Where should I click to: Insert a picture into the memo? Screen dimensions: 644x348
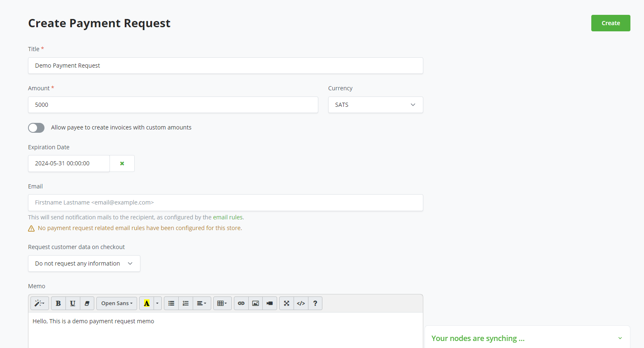[255, 303]
